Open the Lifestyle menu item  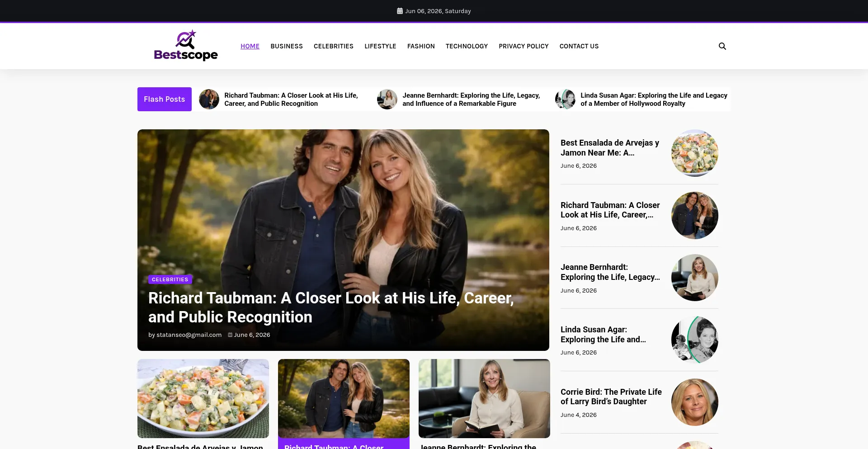click(x=380, y=46)
